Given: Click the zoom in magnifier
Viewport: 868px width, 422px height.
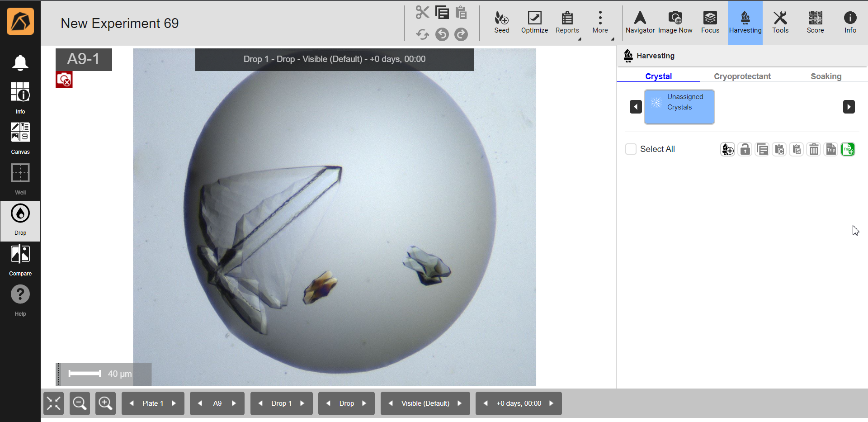Looking at the screenshot, I should pyautogui.click(x=105, y=403).
